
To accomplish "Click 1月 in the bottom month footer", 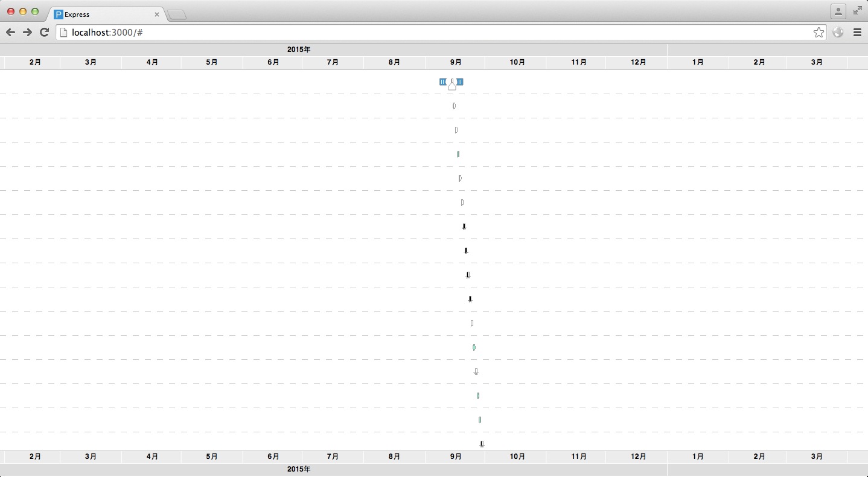I will point(698,456).
